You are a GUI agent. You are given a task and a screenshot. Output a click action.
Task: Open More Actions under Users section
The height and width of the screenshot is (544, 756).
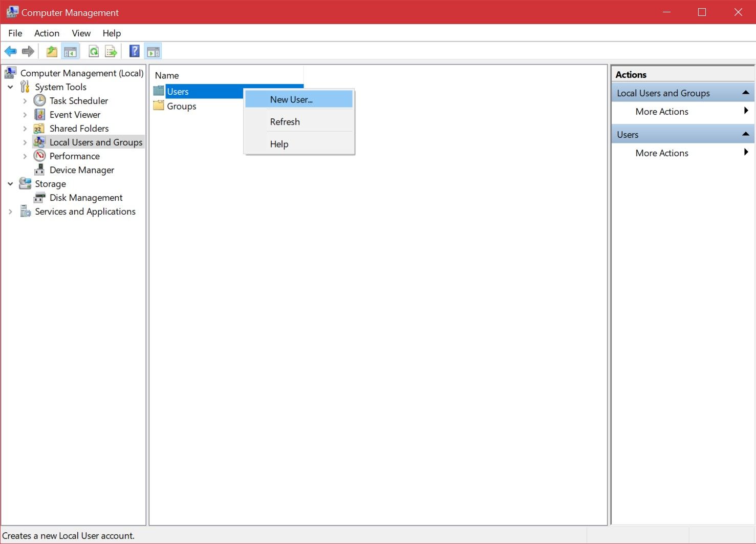662,153
